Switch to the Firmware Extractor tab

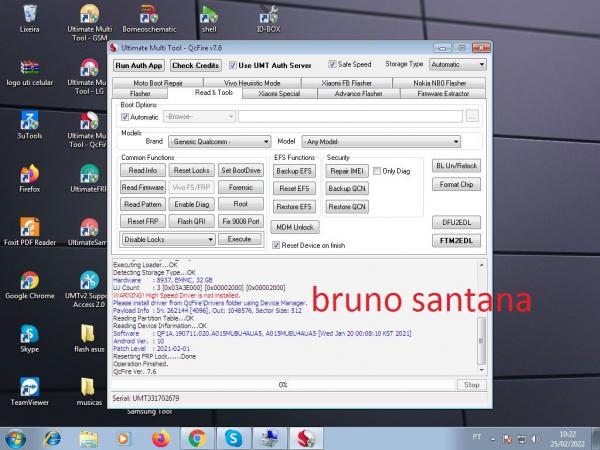[443, 93]
